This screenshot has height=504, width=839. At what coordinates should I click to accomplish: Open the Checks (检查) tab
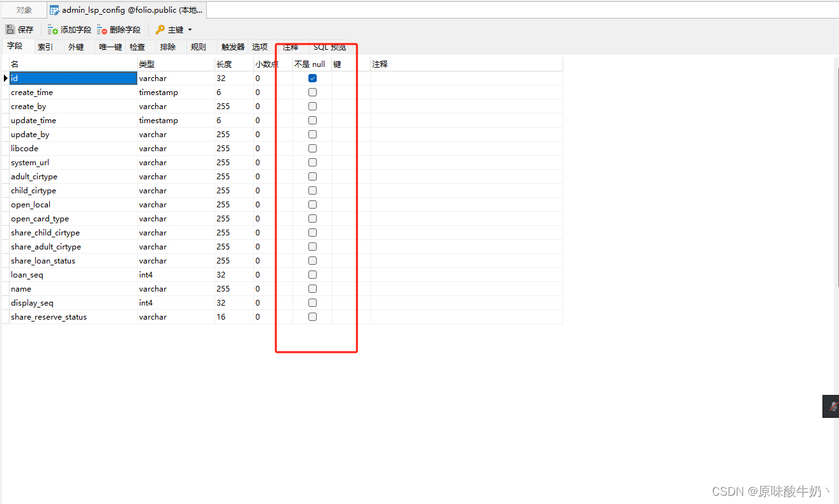[137, 47]
